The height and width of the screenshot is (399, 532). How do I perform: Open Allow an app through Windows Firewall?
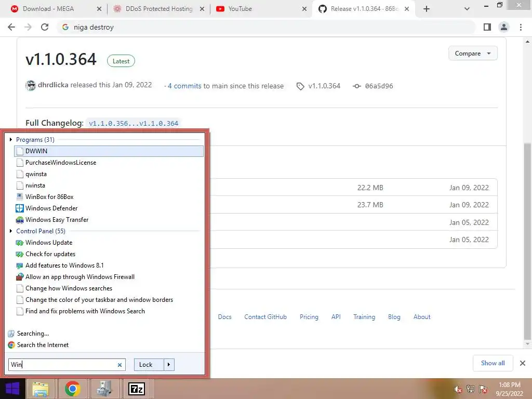[109, 277]
